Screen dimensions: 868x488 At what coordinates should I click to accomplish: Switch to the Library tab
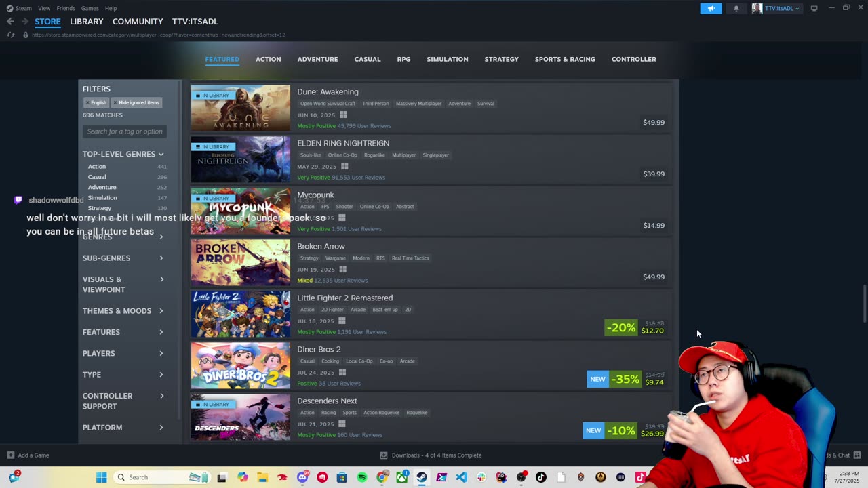(87, 22)
